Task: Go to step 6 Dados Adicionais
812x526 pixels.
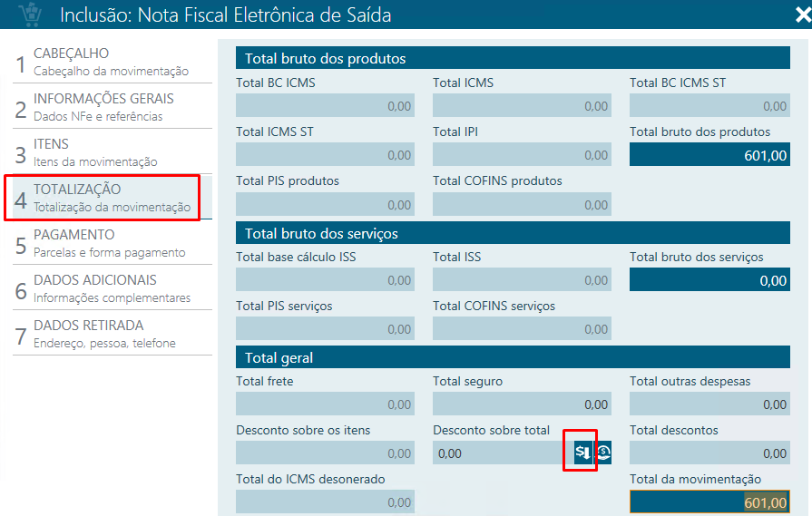Action: click(113, 288)
